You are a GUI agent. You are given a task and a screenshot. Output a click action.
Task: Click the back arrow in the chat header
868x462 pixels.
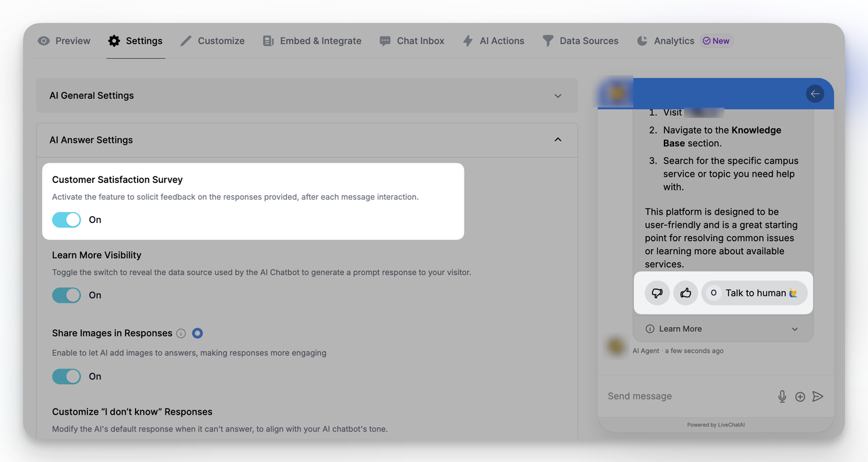point(814,93)
